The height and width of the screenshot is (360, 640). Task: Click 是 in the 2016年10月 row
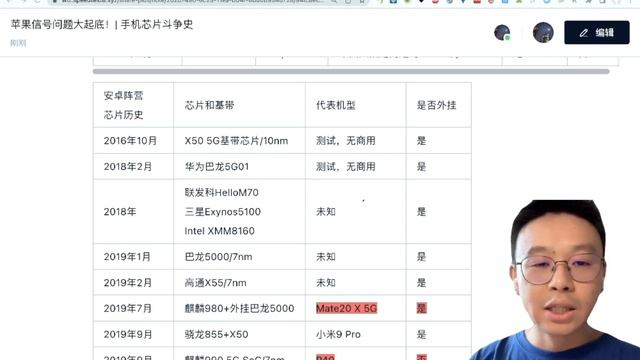[421, 141]
